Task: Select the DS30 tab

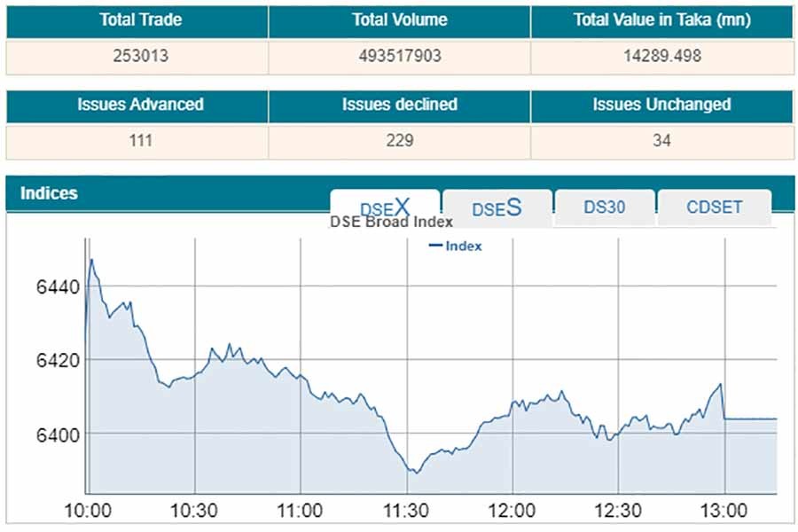Action: pyautogui.click(x=605, y=207)
